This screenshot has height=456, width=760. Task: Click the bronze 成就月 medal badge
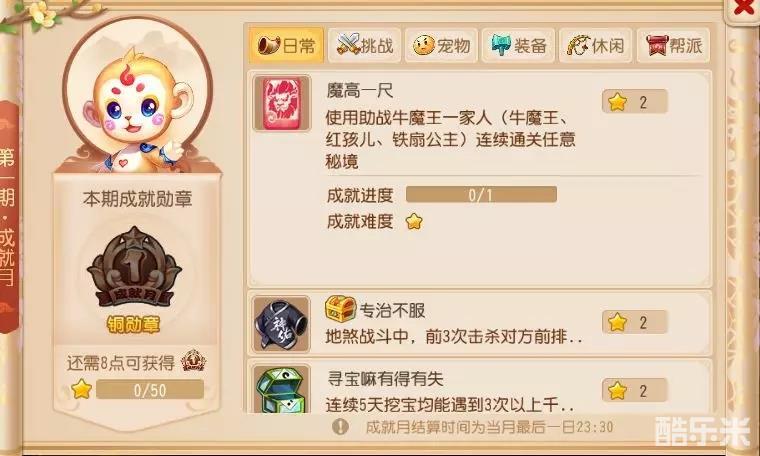[x=134, y=267]
